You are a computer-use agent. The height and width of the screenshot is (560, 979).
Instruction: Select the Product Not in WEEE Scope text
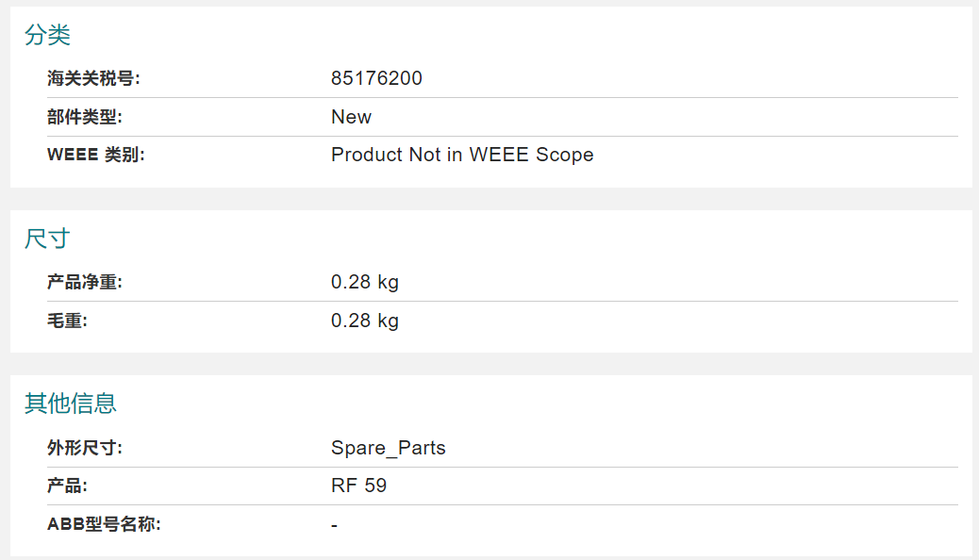point(462,155)
